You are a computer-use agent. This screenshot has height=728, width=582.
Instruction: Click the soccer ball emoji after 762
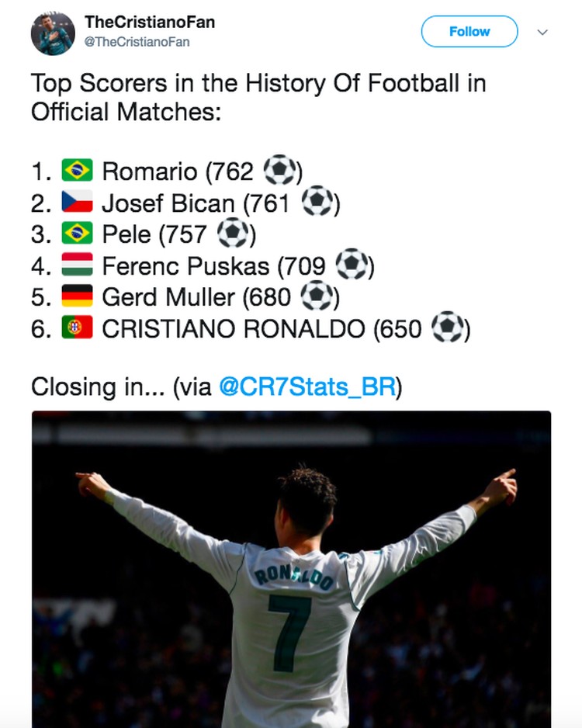coord(280,170)
